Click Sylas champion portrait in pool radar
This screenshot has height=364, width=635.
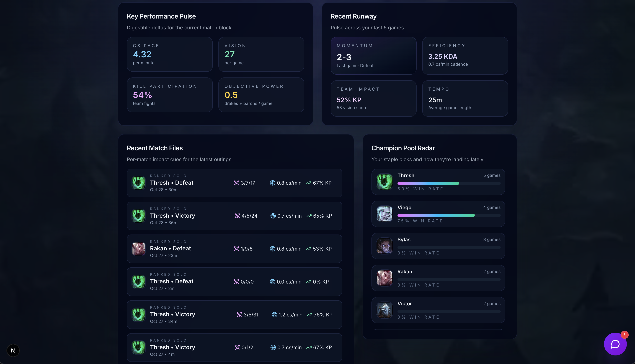click(384, 246)
